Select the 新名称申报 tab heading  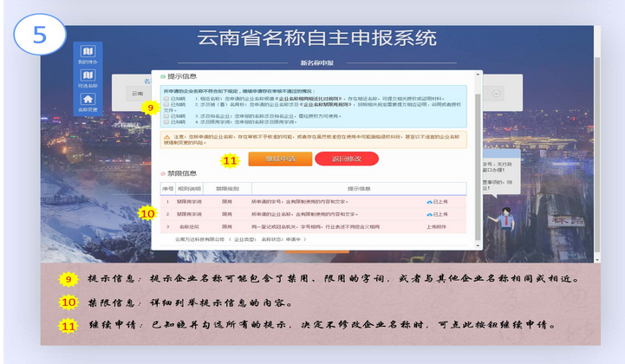(316, 62)
